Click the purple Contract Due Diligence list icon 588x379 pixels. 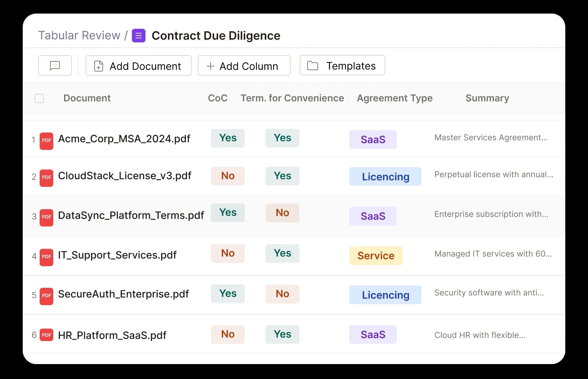(138, 36)
